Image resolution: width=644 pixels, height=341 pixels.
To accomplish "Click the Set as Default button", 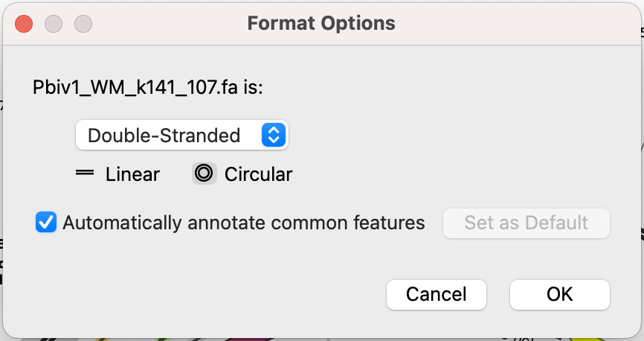I will tap(526, 223).
